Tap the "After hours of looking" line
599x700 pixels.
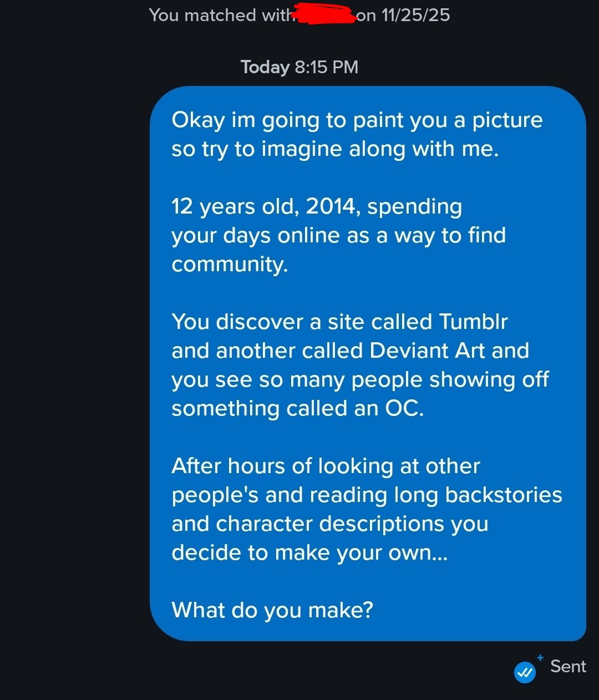[326, 466]
